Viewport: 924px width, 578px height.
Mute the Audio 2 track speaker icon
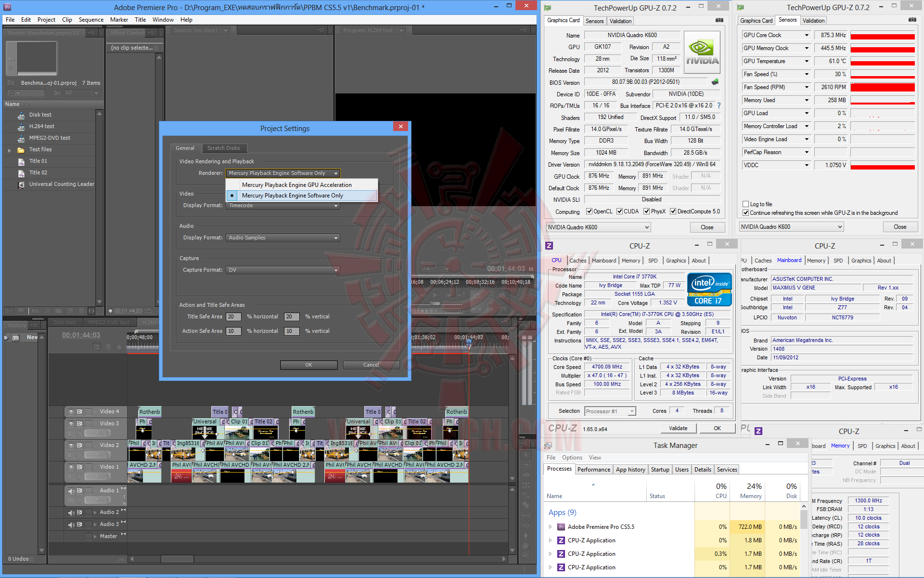tap(71, 513)
